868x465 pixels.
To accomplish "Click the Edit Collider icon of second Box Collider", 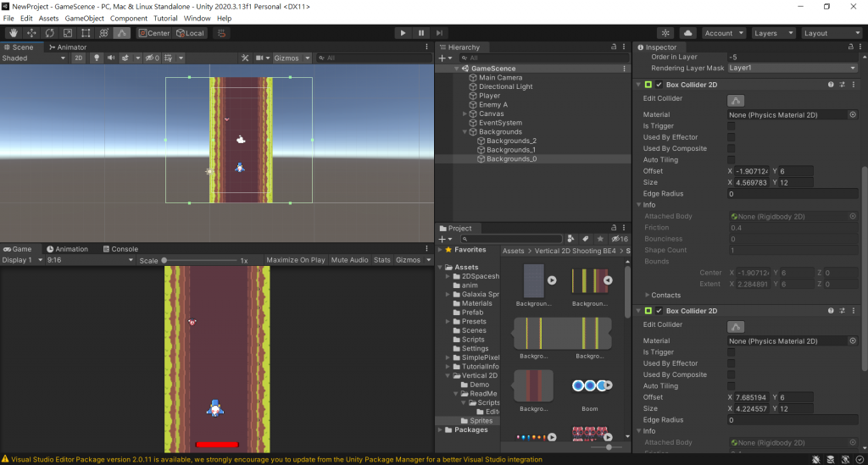I will [x=736, y=327].
